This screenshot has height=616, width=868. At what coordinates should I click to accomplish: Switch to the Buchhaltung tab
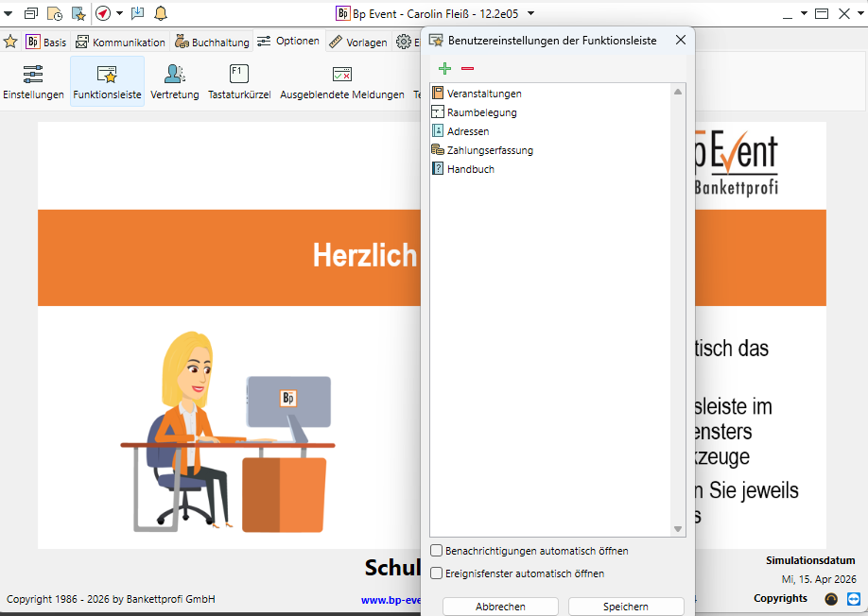(x=213, y=42)
